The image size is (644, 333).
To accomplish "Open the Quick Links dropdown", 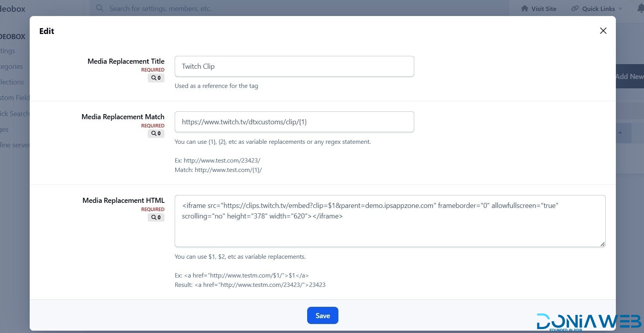I will pos(597,9).
